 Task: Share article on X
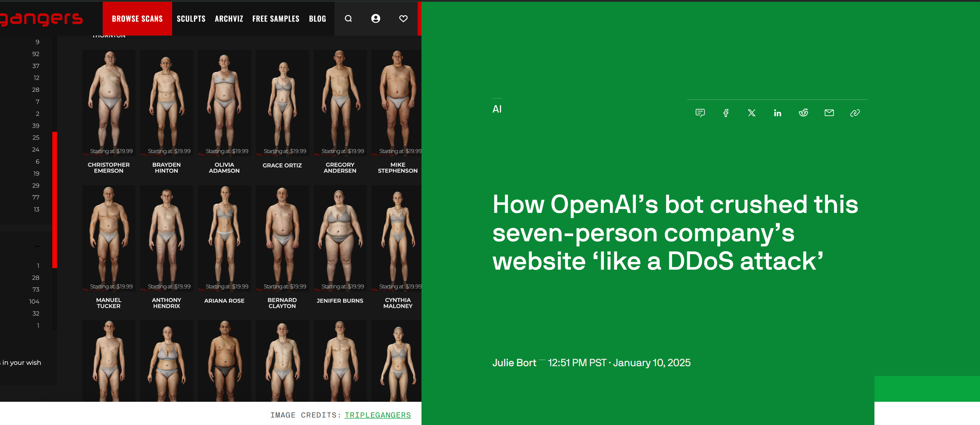pyautogui.click(x=751, y=113)
